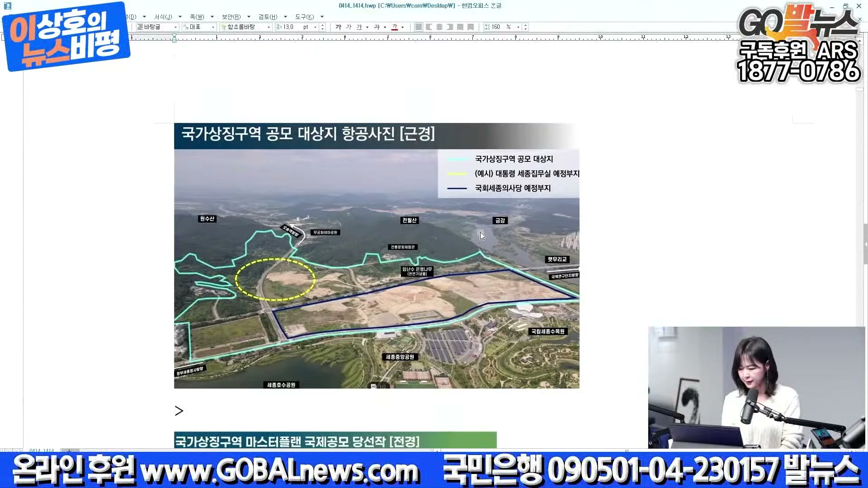The width and height of the screenshot is (868, 488).
Task: Open the 함초롬바탕 font dropdown
Action: tap(269, 27)
